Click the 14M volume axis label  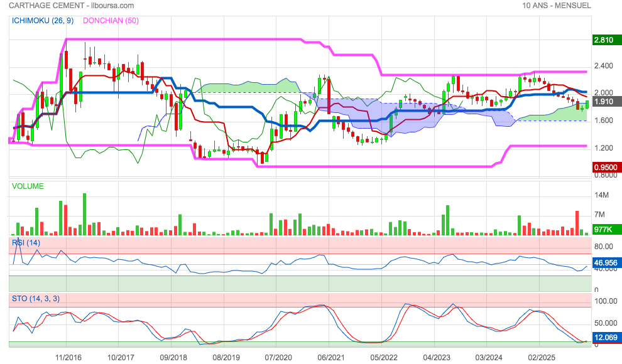(x=602, y=196)
